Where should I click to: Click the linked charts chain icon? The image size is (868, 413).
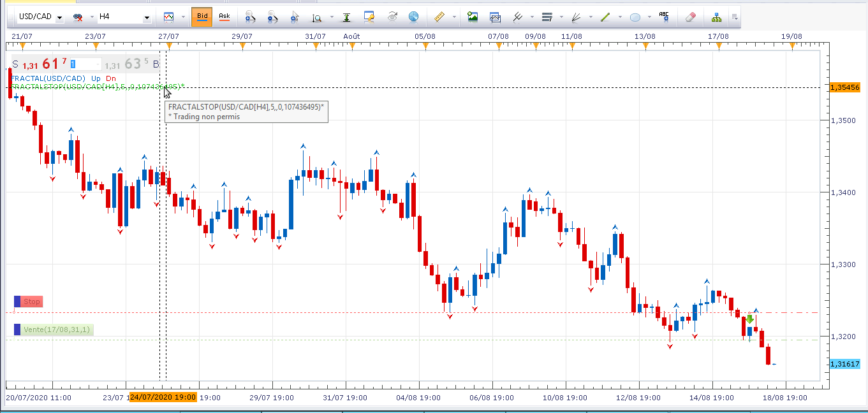pyautogui.click(x=78, y=17)
